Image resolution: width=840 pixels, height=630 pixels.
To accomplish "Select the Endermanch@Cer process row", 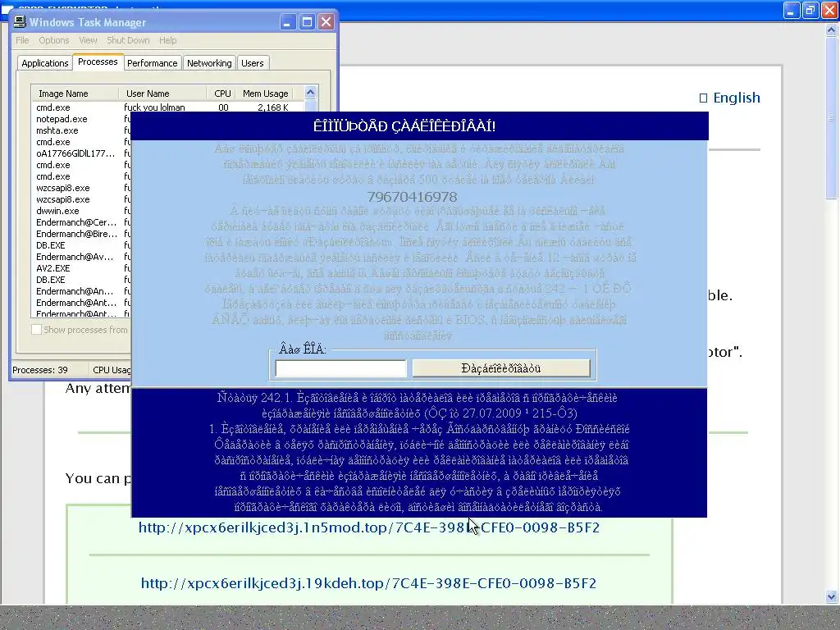I will click(81, 222).
